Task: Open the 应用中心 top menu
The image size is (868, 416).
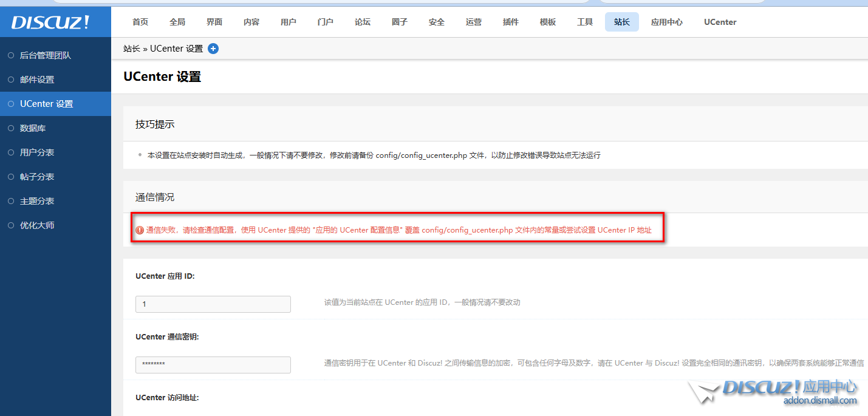Action: click(667, 22)
